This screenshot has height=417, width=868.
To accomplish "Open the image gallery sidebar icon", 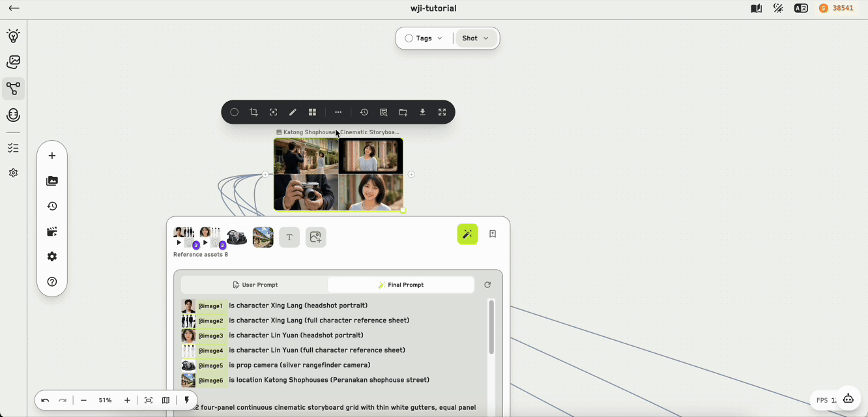I will (x=13, y=62).
